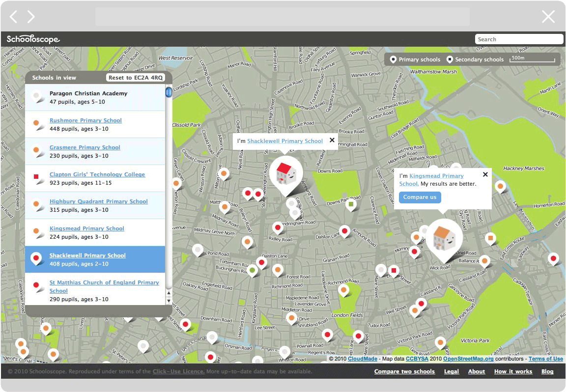
Task: Click the Shacklewell red house map marker
Action: tap(285, 173)
